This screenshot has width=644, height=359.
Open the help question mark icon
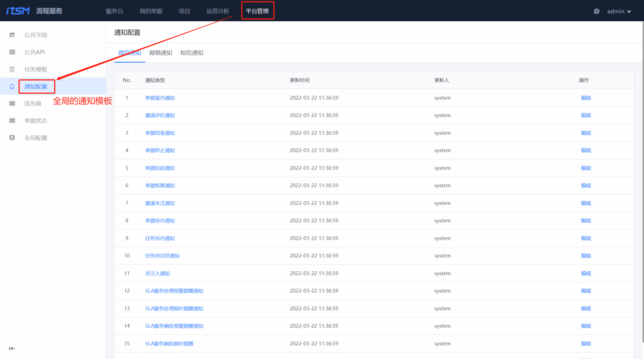point(597,11)
